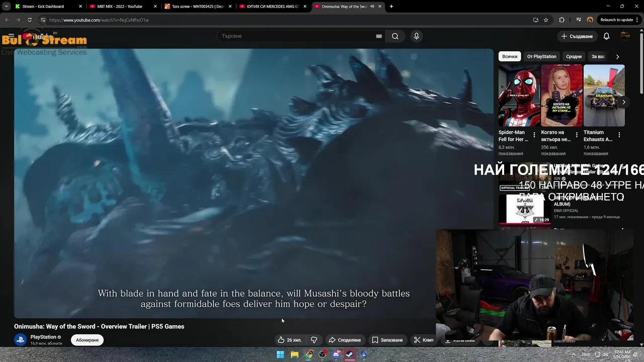644x362 pixels.
Task: Mute the Onimusha tab via speaker icon
Action: 372,7
